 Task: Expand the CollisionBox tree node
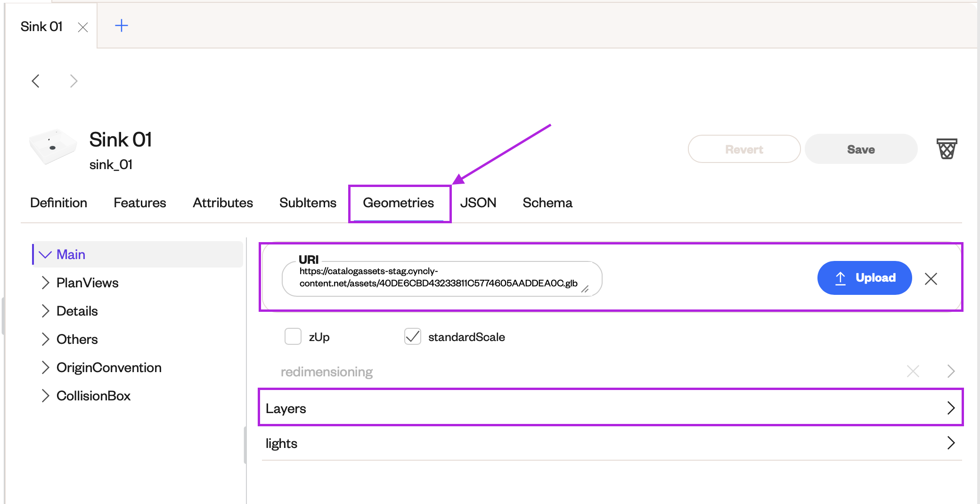(45, 396)
